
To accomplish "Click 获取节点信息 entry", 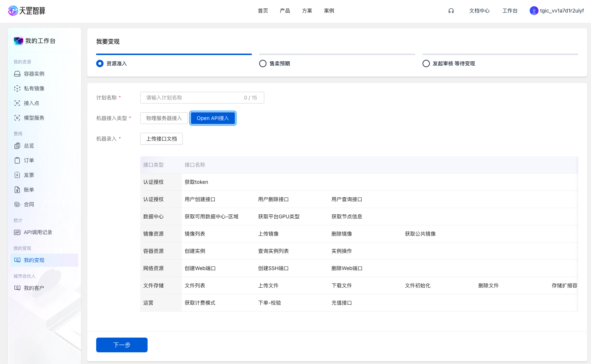I will [347, 216].
